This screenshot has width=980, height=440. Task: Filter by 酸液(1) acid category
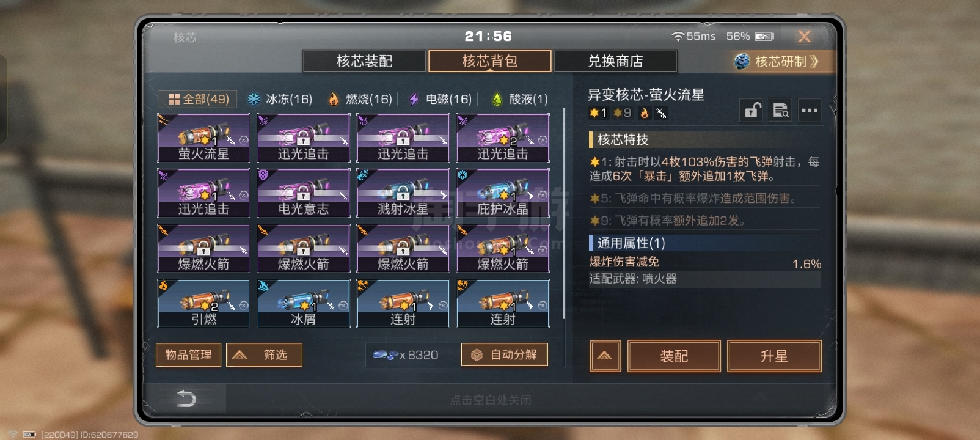pyautogui.click(x=520, y=99)
